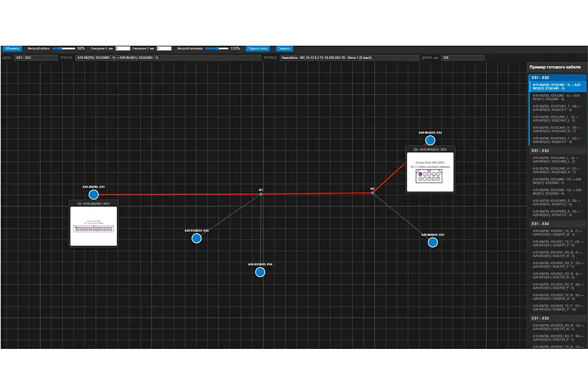
Task: Adjust the Масштаб кабеля slider
Action: [64, 48]
